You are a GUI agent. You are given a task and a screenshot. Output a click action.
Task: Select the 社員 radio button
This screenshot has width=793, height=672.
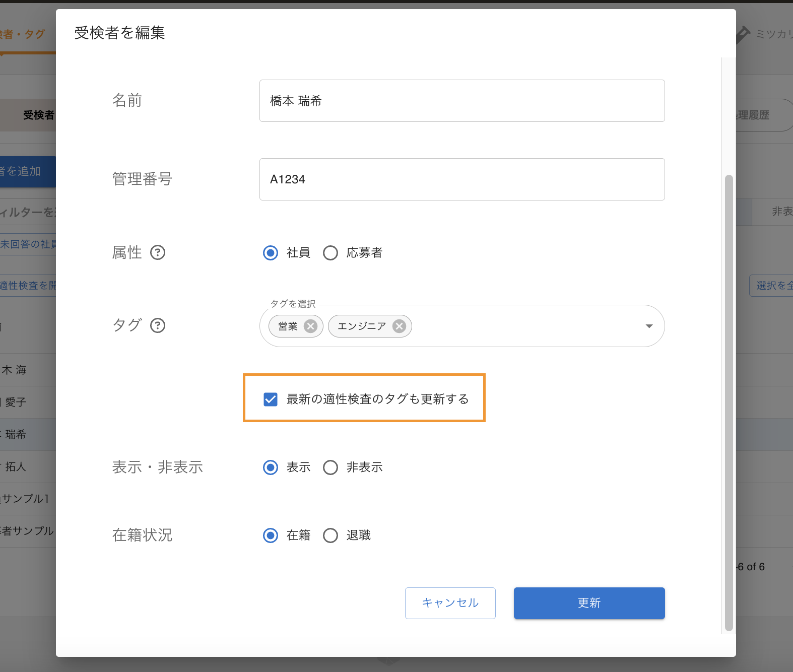pos(271,253)
